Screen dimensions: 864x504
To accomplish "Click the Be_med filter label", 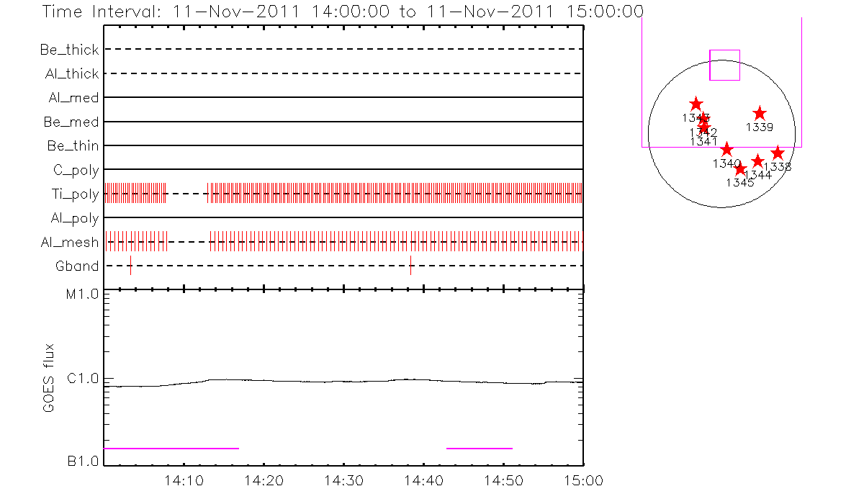I will (71, 122).
